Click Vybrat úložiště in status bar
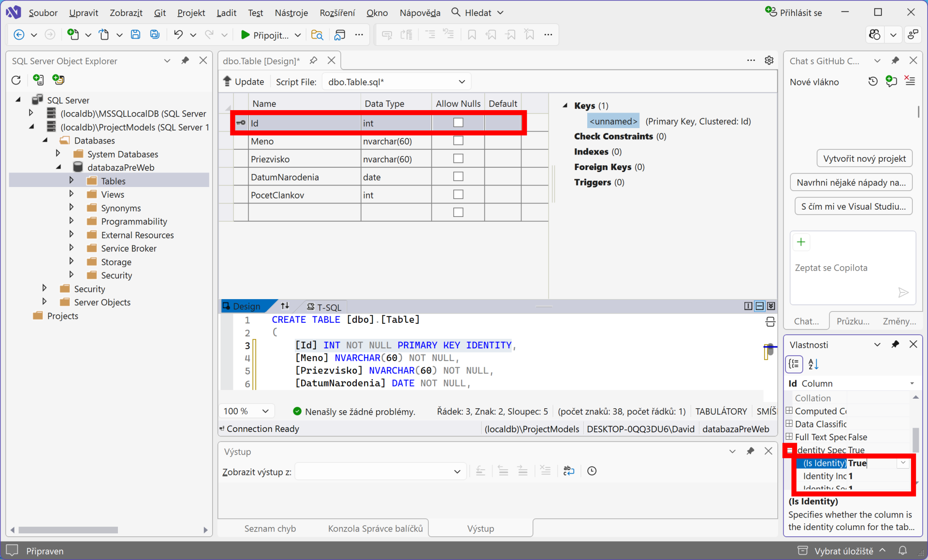 843,551
